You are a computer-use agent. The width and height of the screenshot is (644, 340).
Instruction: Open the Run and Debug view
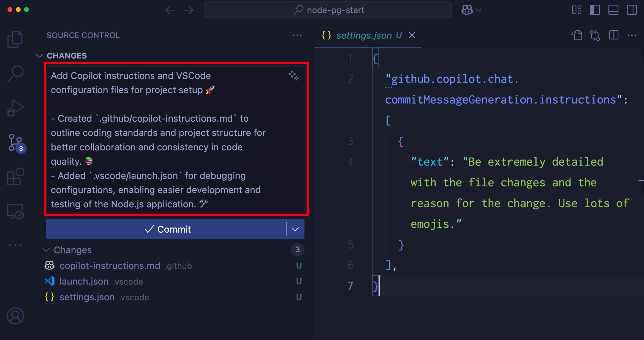pos(15,107)
